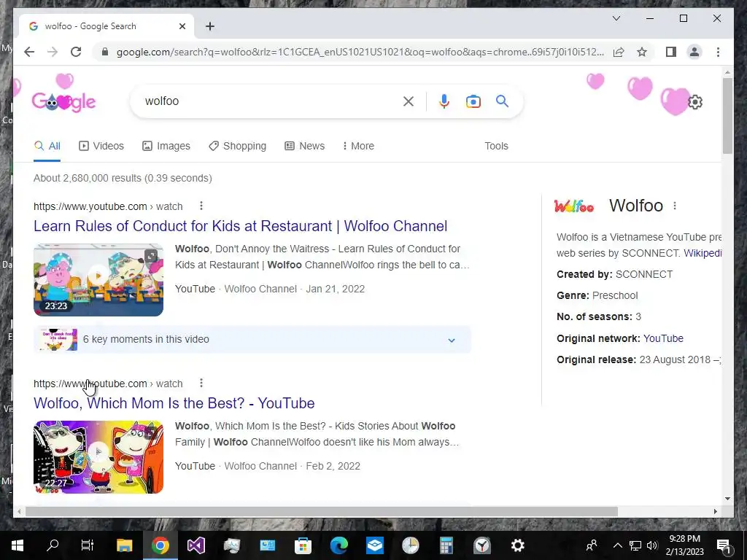Clear the search box with X
Viewport: 747px width, 560px height.
tap(409, 101)
